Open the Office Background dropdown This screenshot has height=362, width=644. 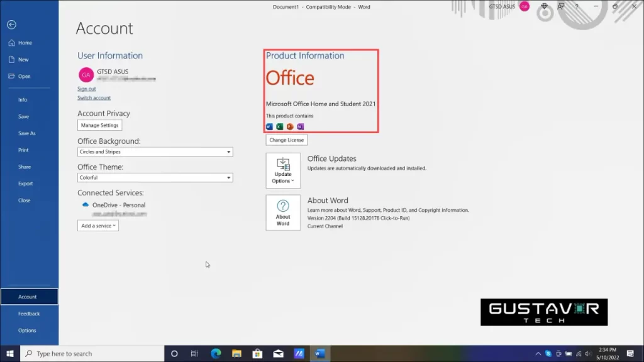pos(155,152)
